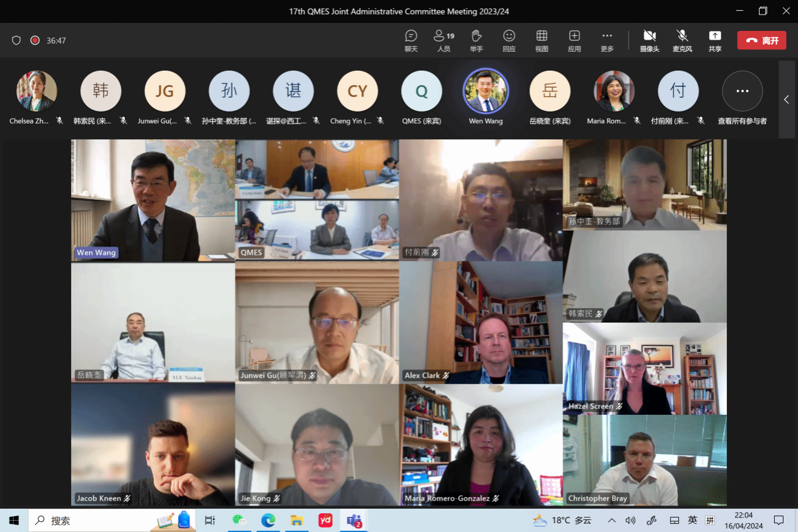Leave the meeting with 离开 button
Screen dimensions: 798x532
click(x=761, y=40)
